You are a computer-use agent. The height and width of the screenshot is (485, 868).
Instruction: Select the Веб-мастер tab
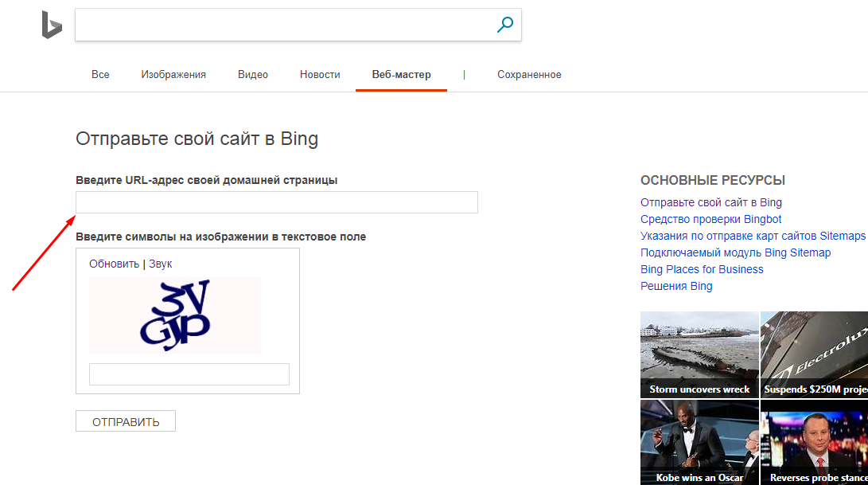tap(401, 74)
